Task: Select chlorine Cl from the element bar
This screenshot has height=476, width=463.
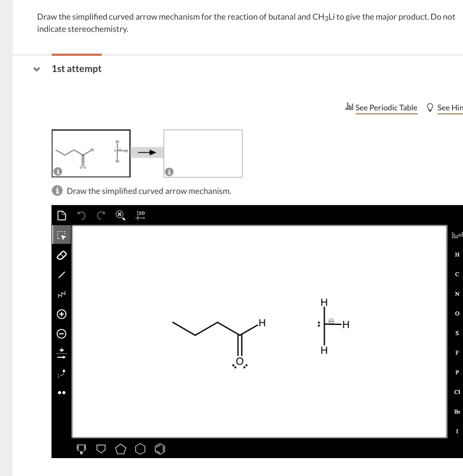Action: pyautogui.click(x=457, y=392)
